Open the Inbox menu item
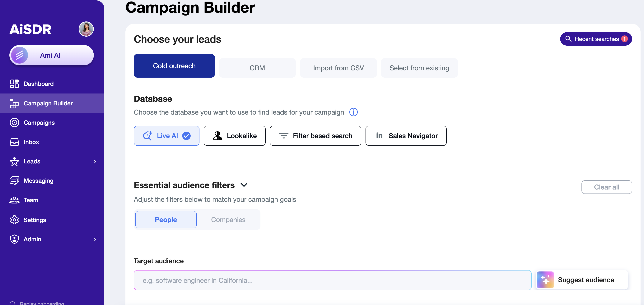Screen dimensions: 644x305 (x=52, y=142)
